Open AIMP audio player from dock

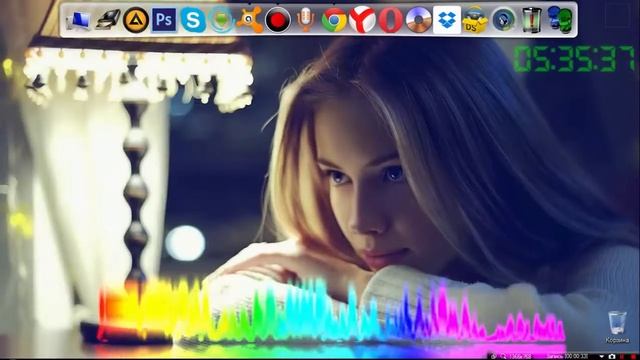tap(136, 20)
